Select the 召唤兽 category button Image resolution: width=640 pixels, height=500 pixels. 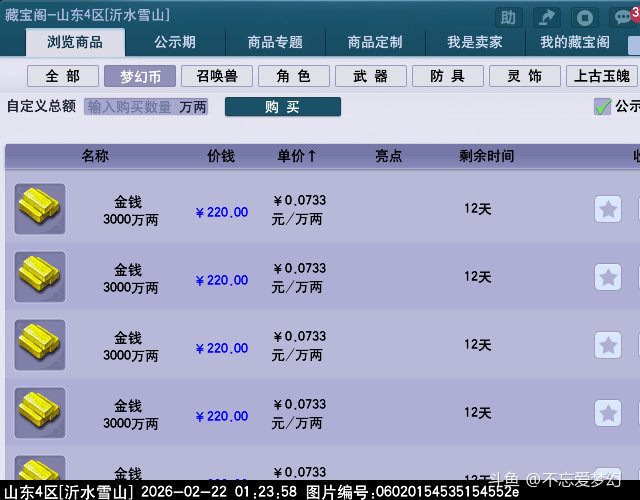tap(216, 76)
